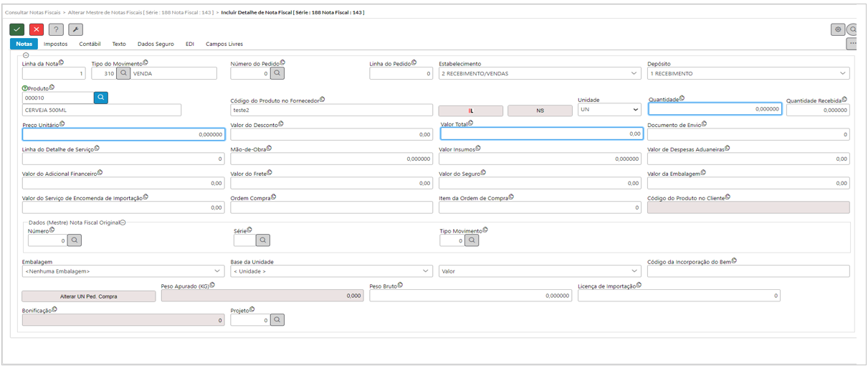Click info icon next to Preço Unitário
This screenshot has width=868, height=366.
pyautogui.click(x=62, y=123)
